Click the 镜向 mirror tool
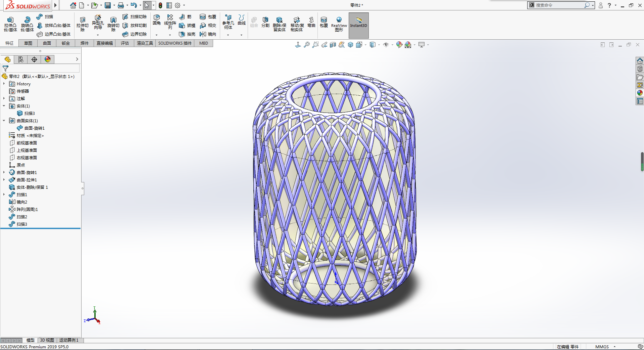Image resolution: width=644 pixels, height=350 pixels. 208,34
